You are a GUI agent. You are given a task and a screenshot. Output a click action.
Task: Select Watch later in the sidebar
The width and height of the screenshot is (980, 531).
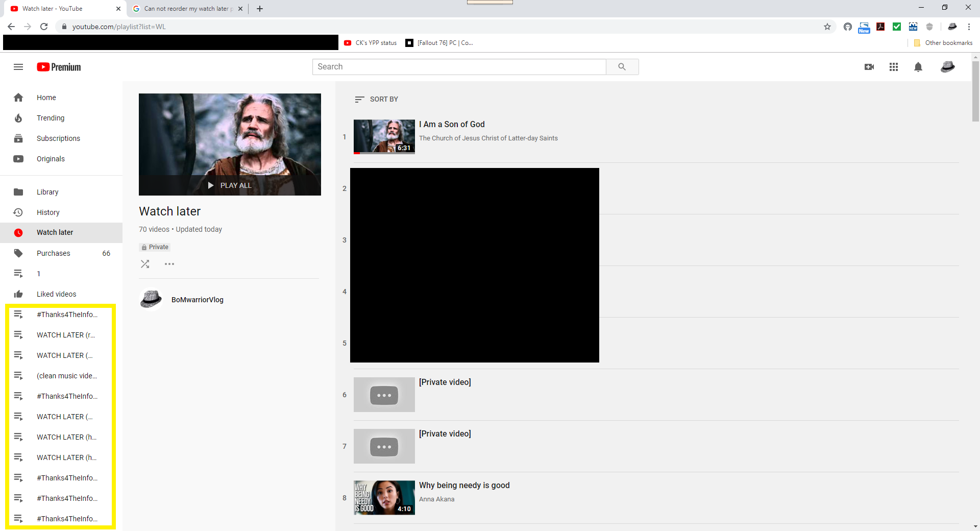point(61,233)
